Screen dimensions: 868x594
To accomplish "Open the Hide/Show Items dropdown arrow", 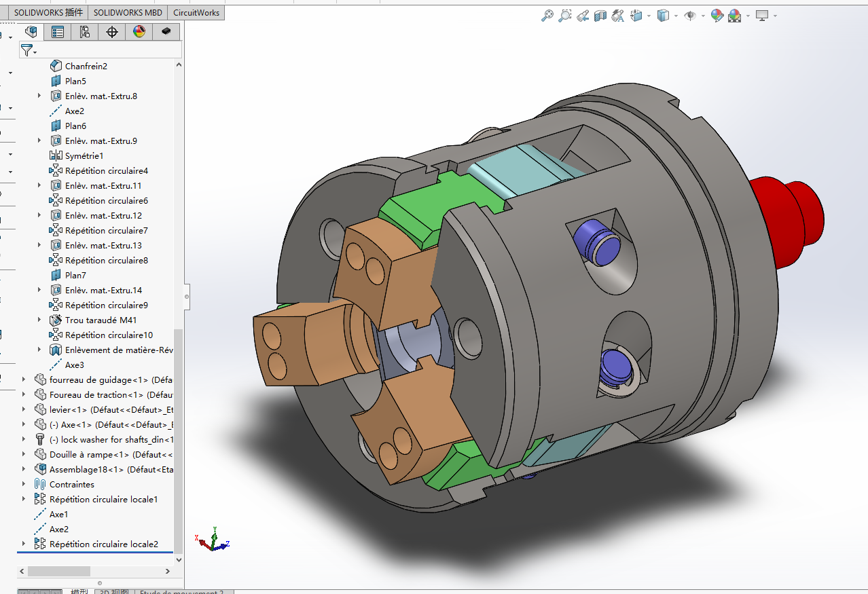I will 702,16.
